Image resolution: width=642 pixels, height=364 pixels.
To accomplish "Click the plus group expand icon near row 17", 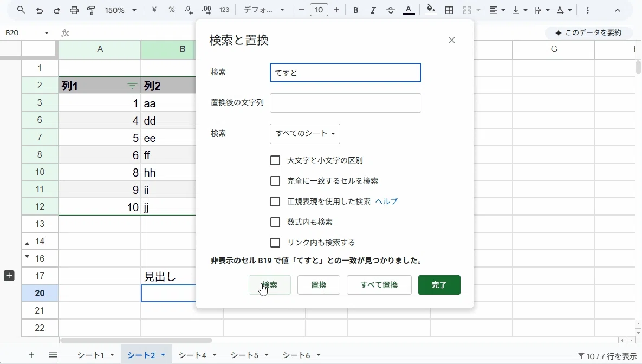I will point(9,276).
